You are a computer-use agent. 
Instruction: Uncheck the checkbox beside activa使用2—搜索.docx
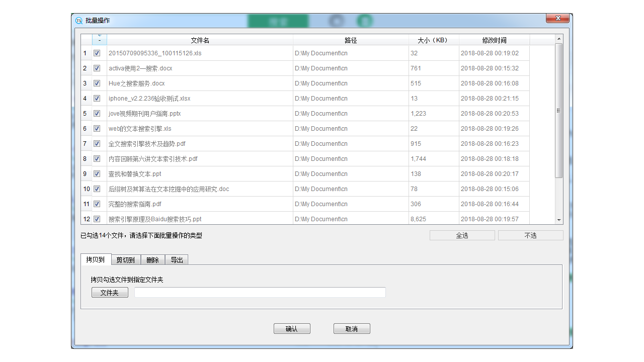coord(97,68)
